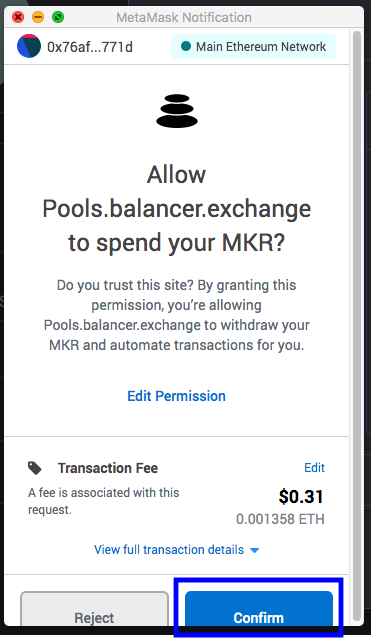Select the 0x76af...771d account address
The width and height of the screenshot is (371, 640).
[x=90, y=47]
